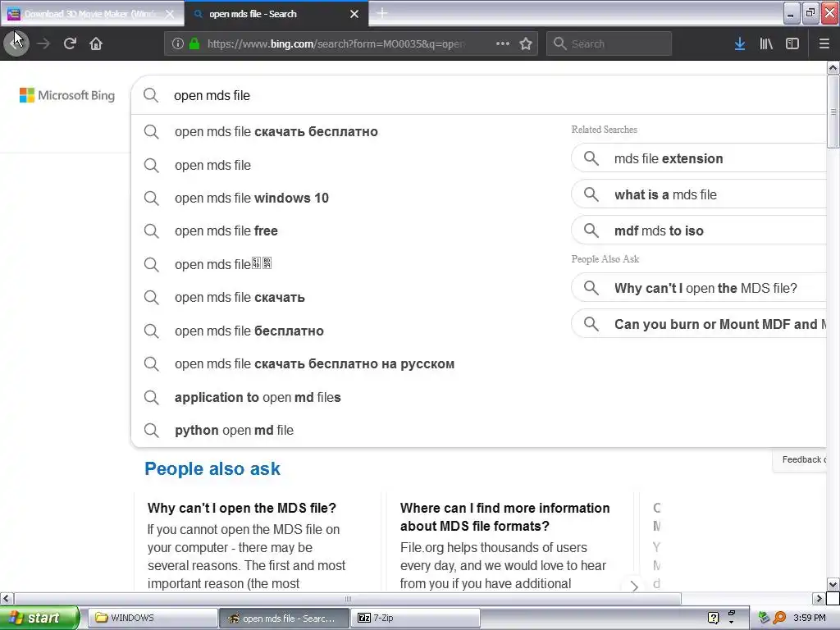Open related search 'what is a mds file'
This screenshot has width=840, height=630.
click(699, 194)
